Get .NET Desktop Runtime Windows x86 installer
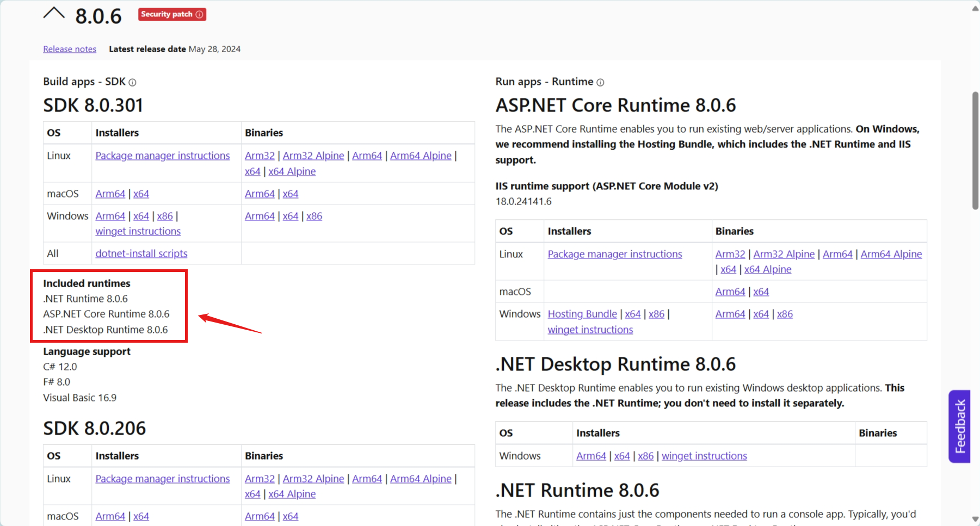Screen dimensions: 980x526 646,456
